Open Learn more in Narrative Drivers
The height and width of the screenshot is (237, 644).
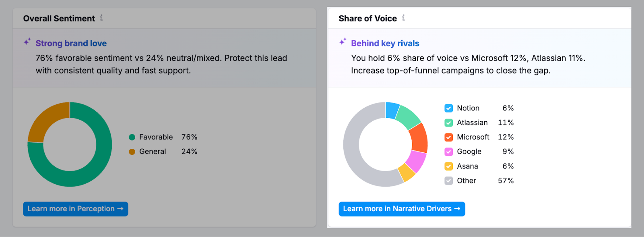[x=402, y=209]
